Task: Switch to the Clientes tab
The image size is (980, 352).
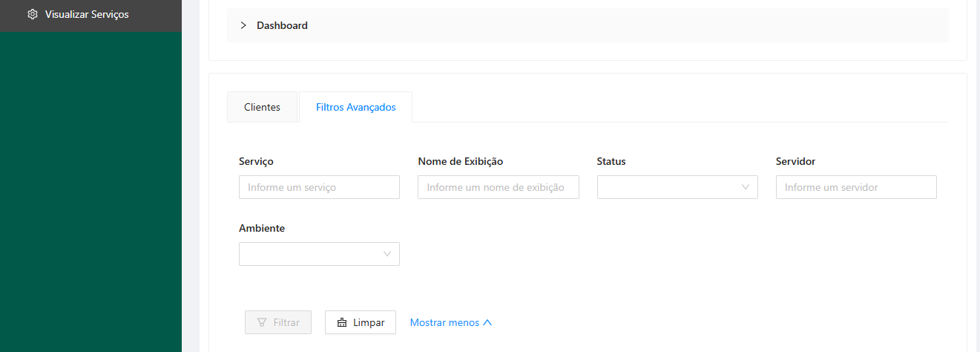Action: [x=262, y=107]
